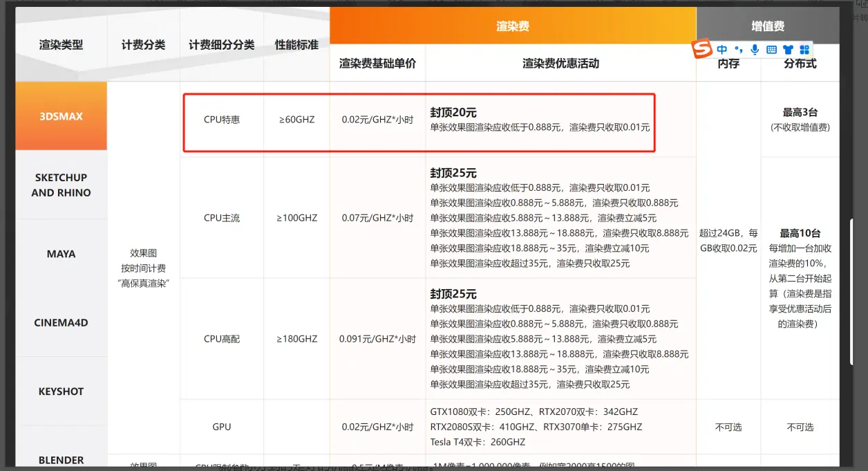Viewport: 868px width, 471px height.
Task: Click the 封顶20元 promotion text
Action: point(453,112)
